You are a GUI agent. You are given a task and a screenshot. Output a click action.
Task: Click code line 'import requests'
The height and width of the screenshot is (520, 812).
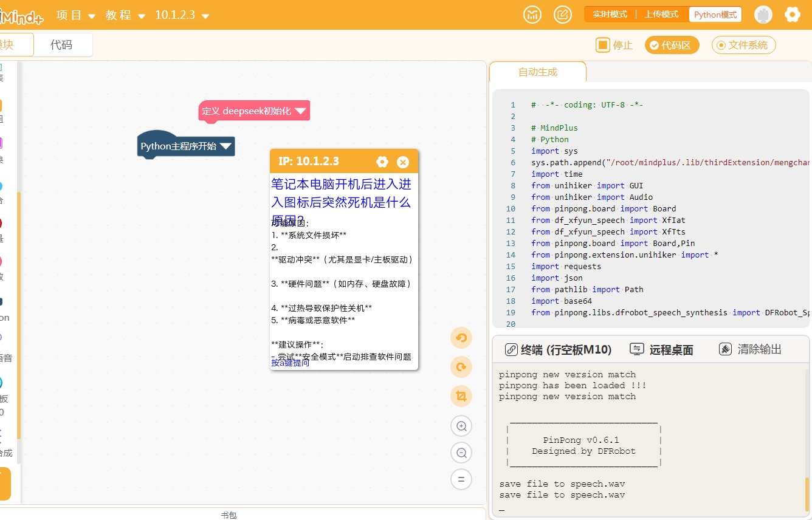pyautogui.click(x=566, y=266)
